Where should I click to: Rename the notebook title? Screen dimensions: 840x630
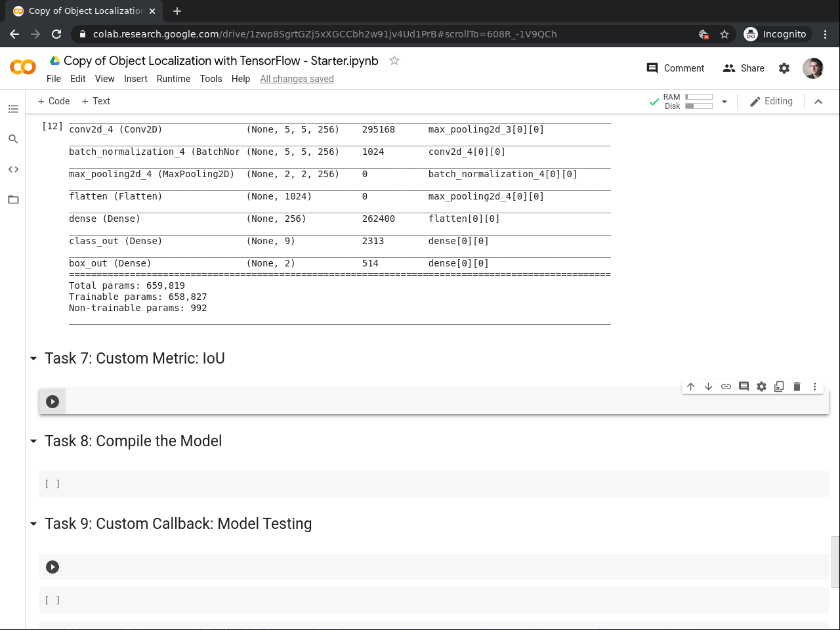point(221,60)
